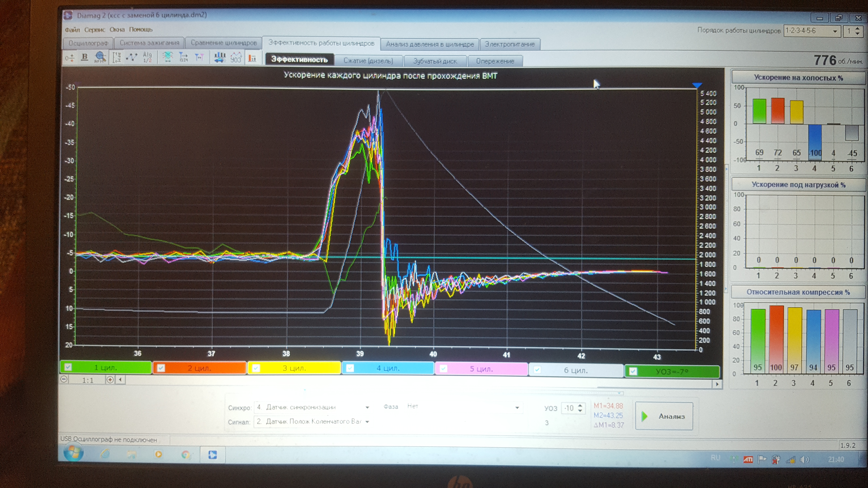Open the Помощь menu
Viewport: 868px width, 488px height.
141,30
